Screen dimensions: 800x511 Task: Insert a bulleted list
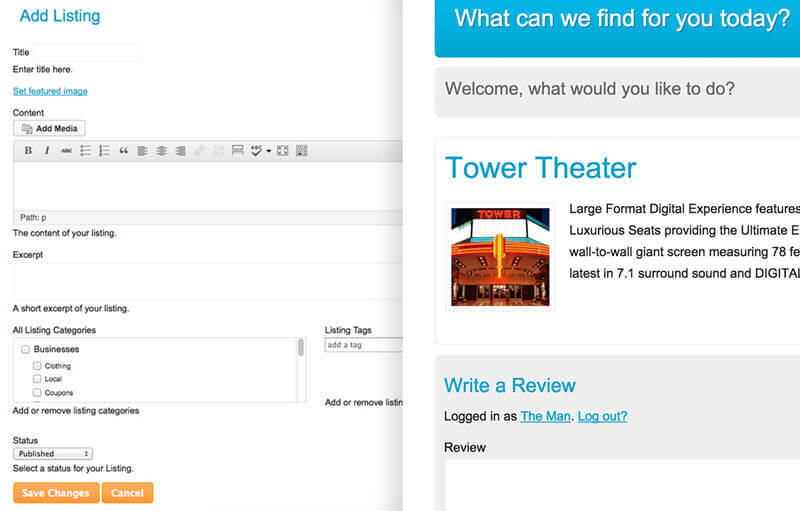pyautogui.click(x=86, y=151)
